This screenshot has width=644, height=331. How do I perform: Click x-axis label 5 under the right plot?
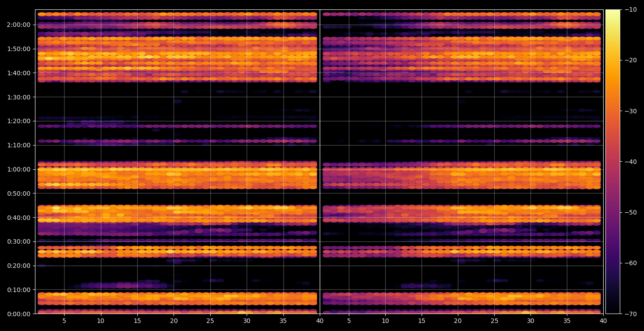(348, 321)
